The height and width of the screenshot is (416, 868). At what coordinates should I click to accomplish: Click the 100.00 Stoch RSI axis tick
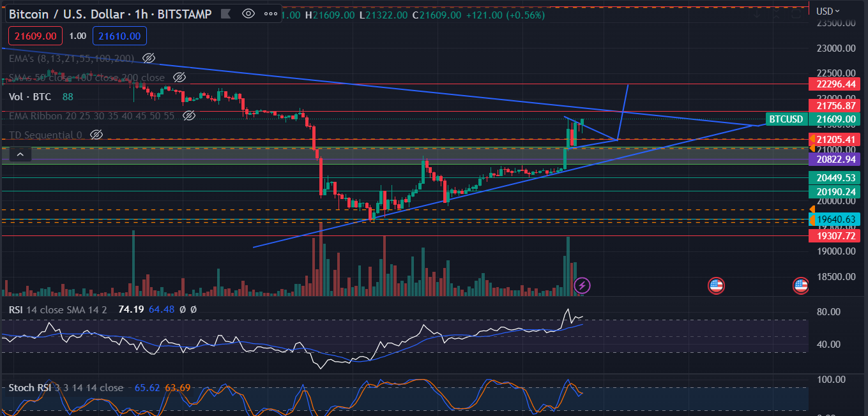coord(831,379)
